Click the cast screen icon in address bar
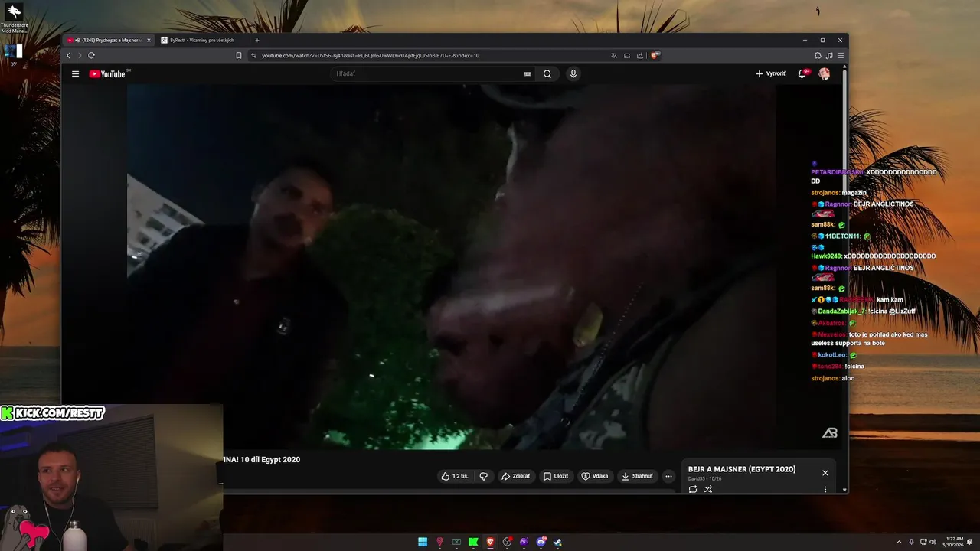This screenshot has width=980, height=551. (x=627, y=55)
